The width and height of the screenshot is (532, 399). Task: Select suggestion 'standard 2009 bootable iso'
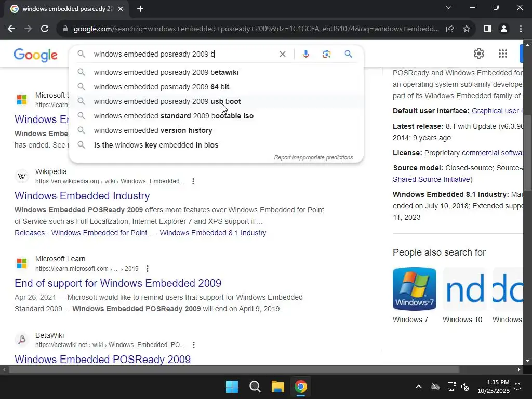coord(216,116)
